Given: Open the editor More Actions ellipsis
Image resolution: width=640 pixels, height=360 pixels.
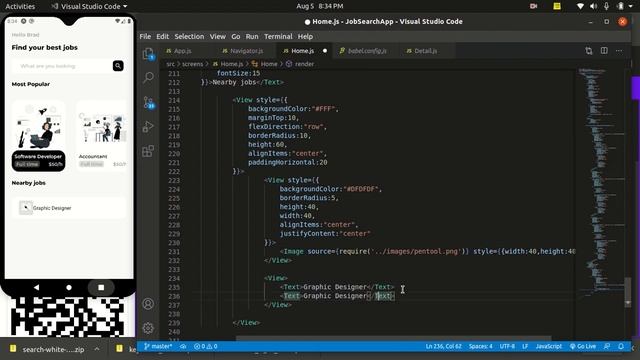Looking at the screenshot, I should point(619,51).
